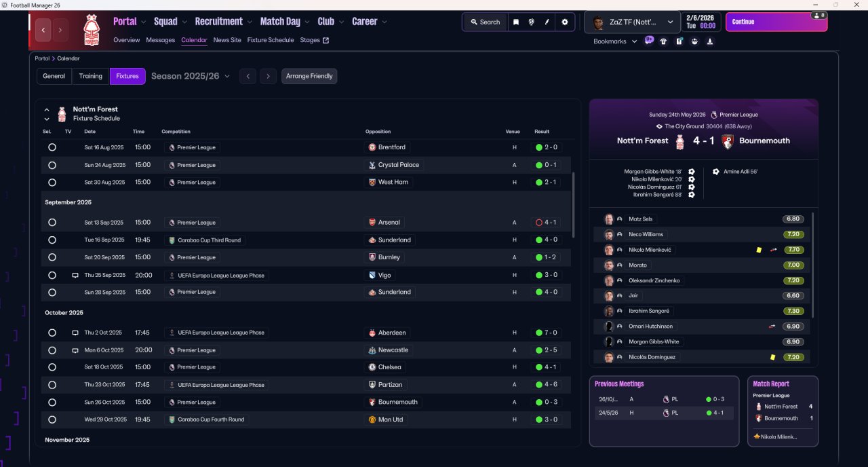Click the player ratings list scrollbar

pos(812,265)
